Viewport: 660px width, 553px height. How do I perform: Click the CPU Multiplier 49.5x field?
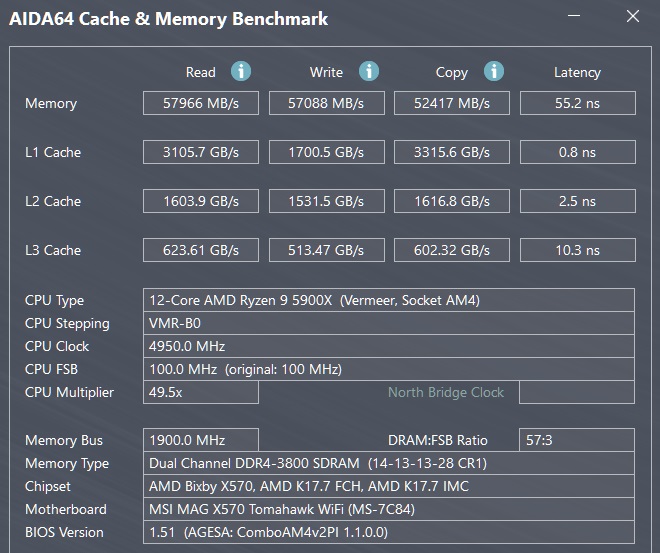click(x=201, y=392)
